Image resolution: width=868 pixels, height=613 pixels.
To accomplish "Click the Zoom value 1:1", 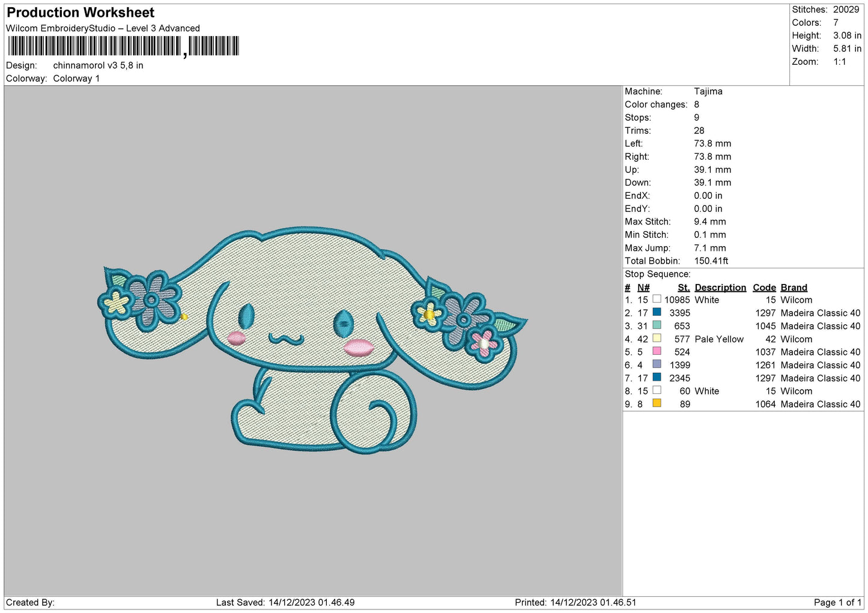I will point(839,62).
